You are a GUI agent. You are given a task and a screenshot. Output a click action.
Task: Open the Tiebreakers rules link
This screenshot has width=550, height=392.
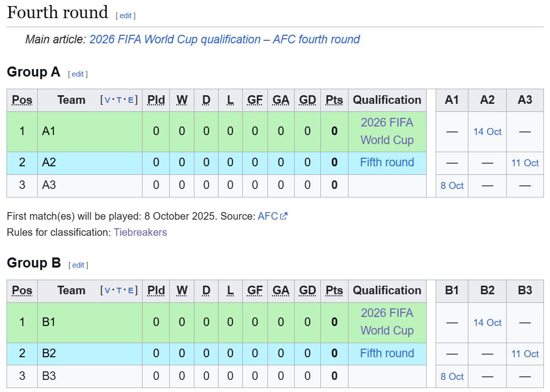[x=141, y=232]
